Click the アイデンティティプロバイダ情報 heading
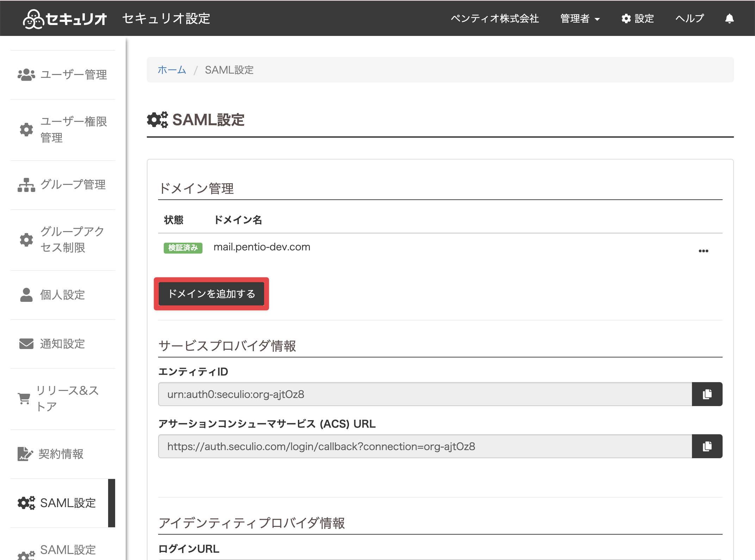Image resolution: width=755 pixels, height=560 pixels. (x=251, y=523)
